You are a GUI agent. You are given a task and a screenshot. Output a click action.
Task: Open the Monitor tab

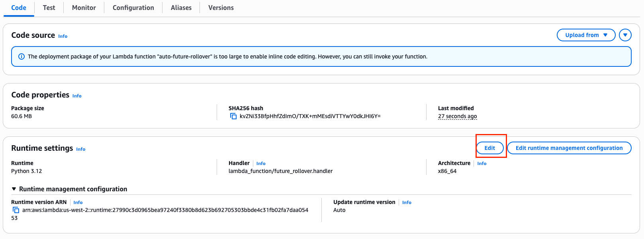tap(84, 8)
